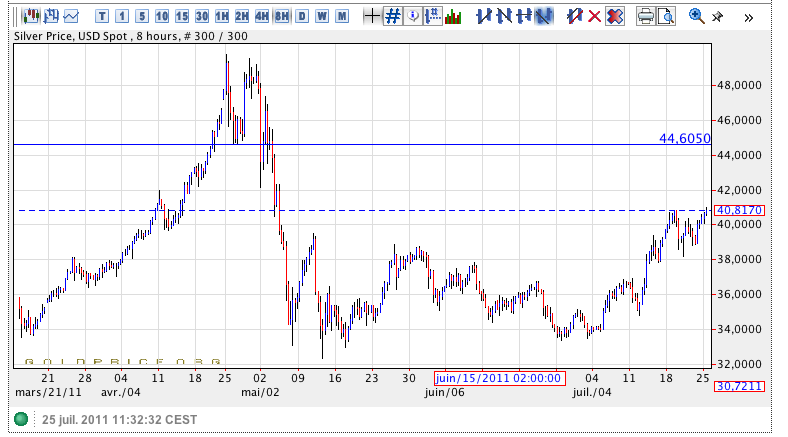
Task: Toggle the volume histogram icon
Action: (453, 16)
